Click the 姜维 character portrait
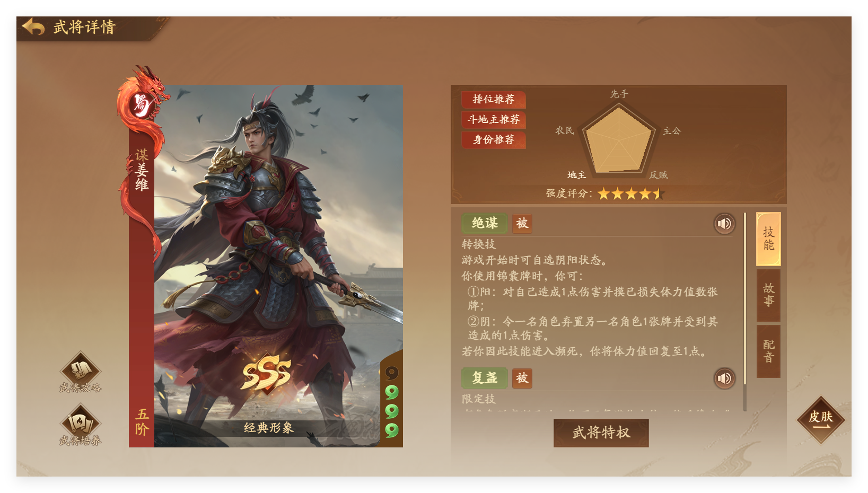Screen dimensions: 868x493 pos(278,266)
